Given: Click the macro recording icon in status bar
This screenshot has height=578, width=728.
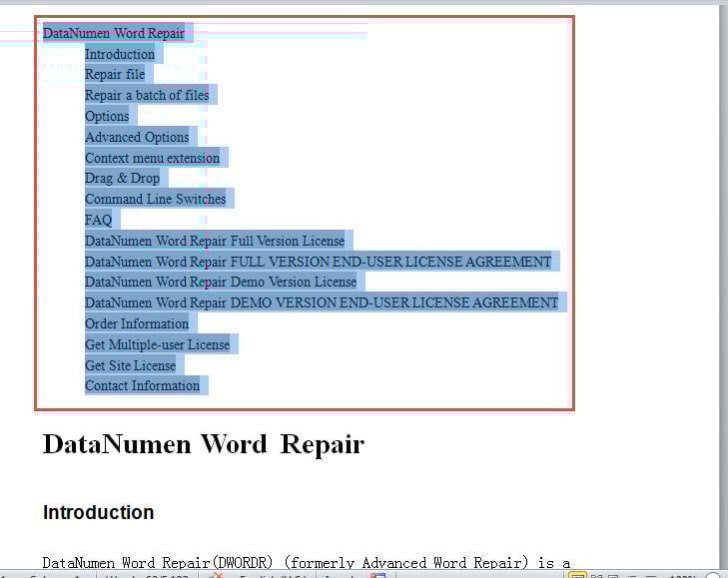Looking at the screenshot, I should coord(377,574).
